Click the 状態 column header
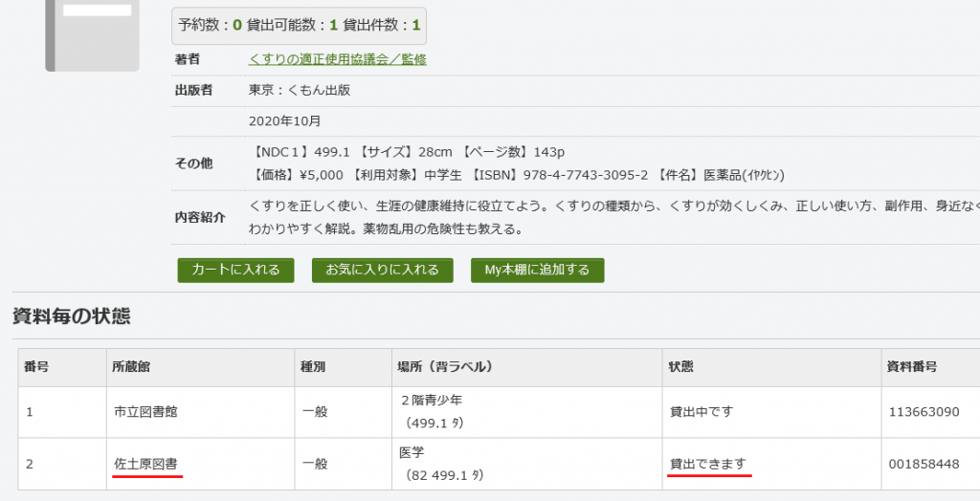Viewport: 980px width, 501px height. coord(772,367)
